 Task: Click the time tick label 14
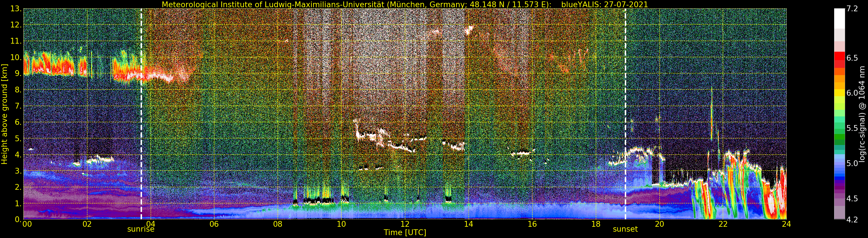pyautogui.click(x=468, y=224)
